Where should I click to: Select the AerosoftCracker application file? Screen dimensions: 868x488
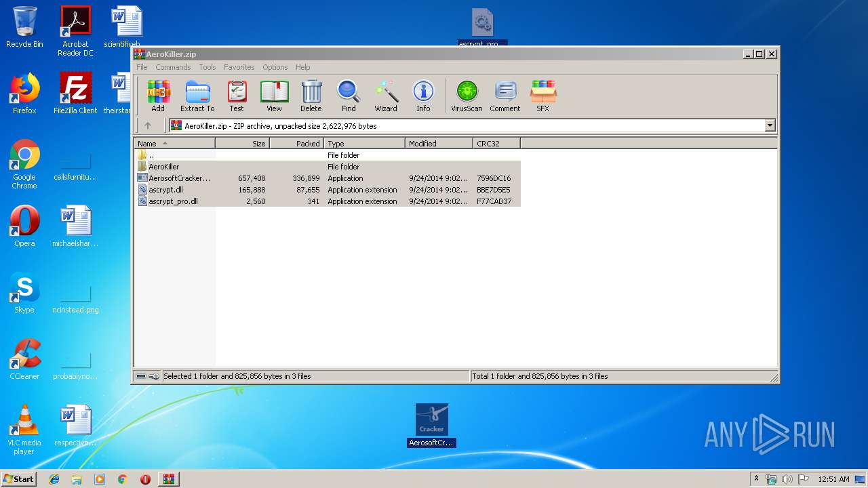[x=328, y=178]
